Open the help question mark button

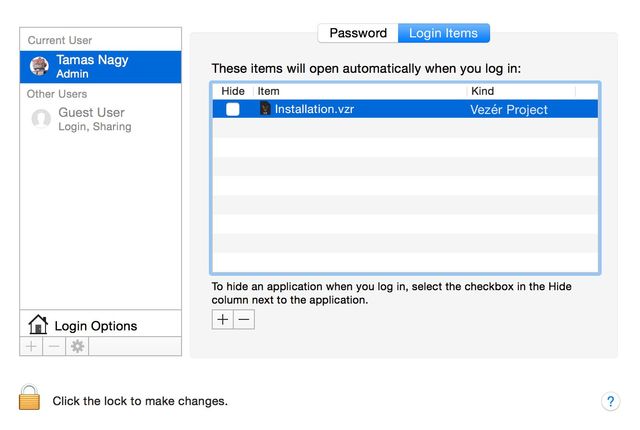click(x=610, y=401)
